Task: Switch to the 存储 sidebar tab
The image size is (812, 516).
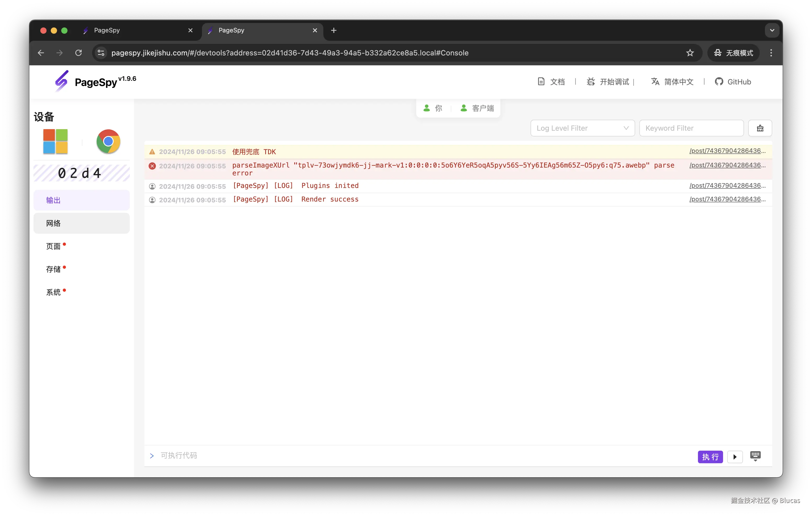Action: [x=53, y=269]
